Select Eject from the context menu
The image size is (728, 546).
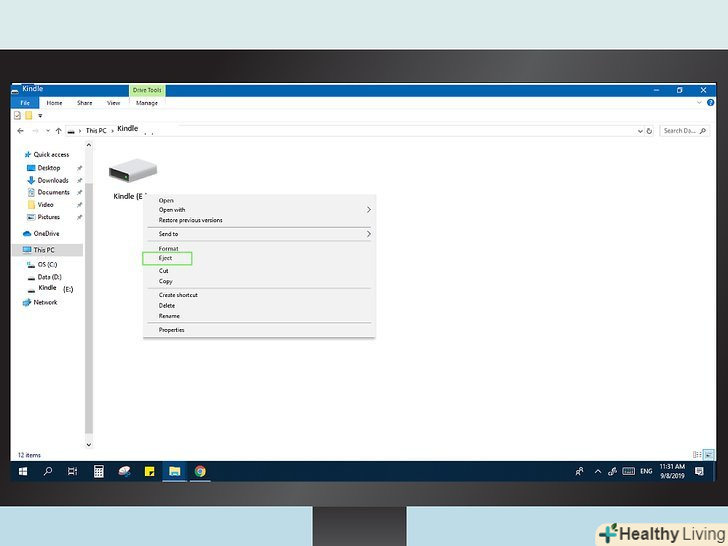click(166, 258)
